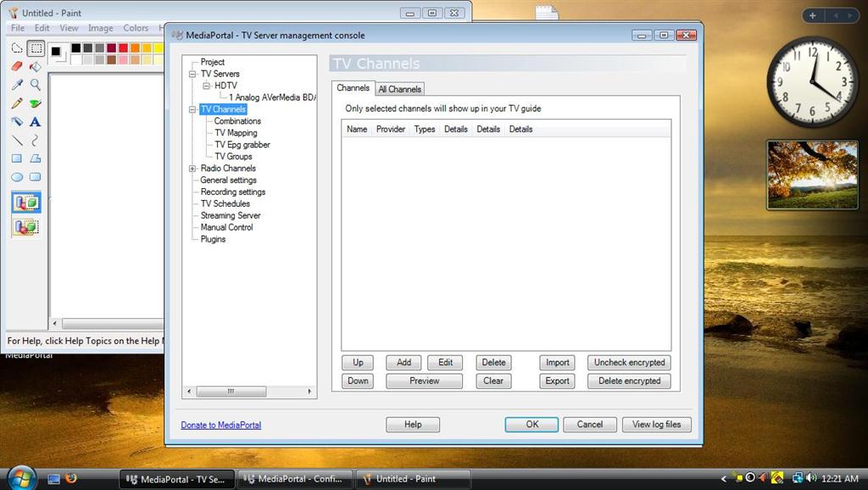The height and width of the screenshot is (490, 868).
Task: Sort the channel list by Name column
Action: 357,129
